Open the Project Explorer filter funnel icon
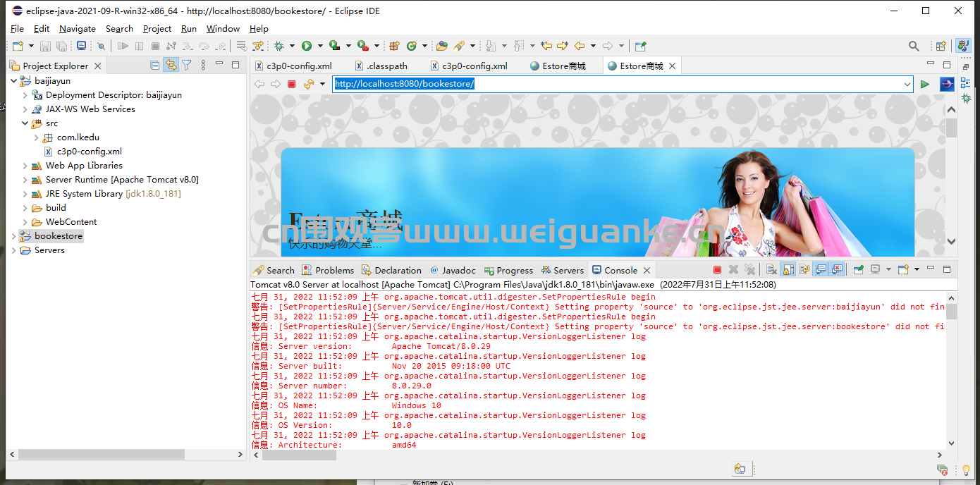980x485 pixels. pyautogui.click(x=187, y=65)
